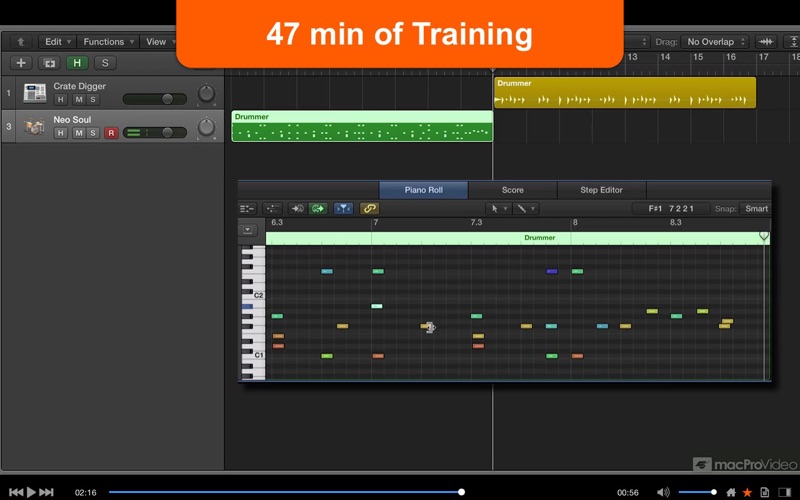800x500 pixels.
Task: Toggle the MIDI In button
Action: 296,209
